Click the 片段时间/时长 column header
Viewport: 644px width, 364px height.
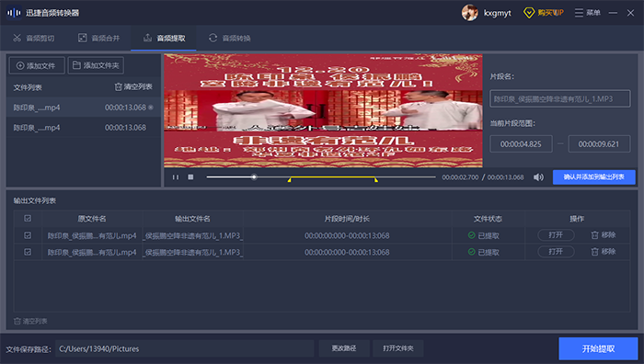(347, 219)
